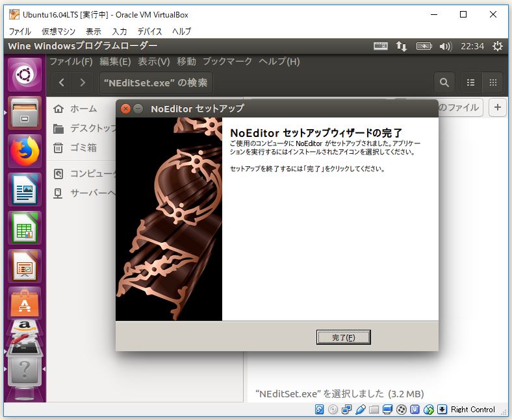Open file manager 表示(V) menu
Image resolution: width=512 pixels, height=420 pixels.
tap(154, 62)
